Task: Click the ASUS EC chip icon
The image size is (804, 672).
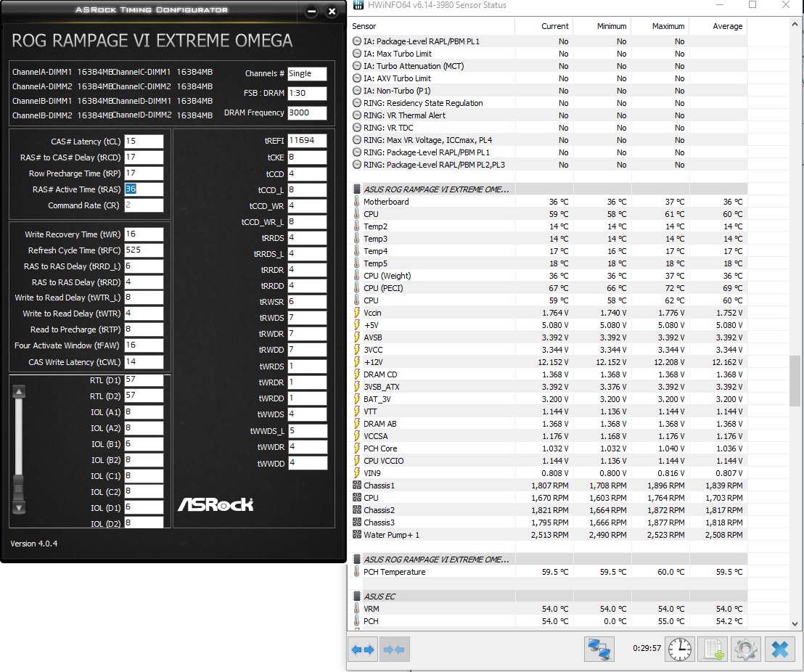Action: tap(357, 596)
